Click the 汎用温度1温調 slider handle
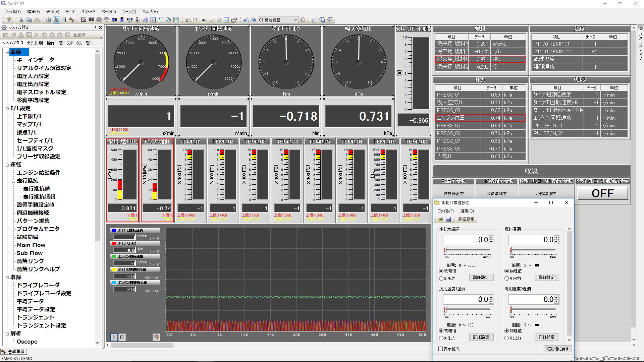 click(445, 310)
